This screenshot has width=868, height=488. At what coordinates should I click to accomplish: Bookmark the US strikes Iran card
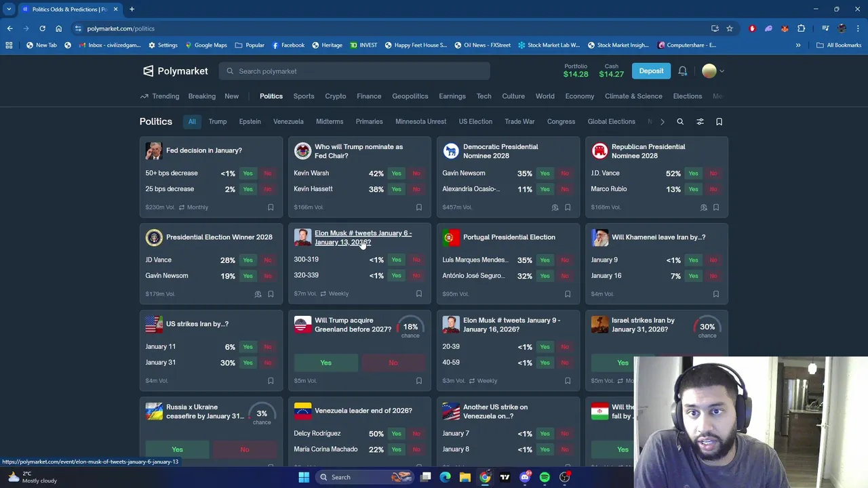[x=271, y=381]
